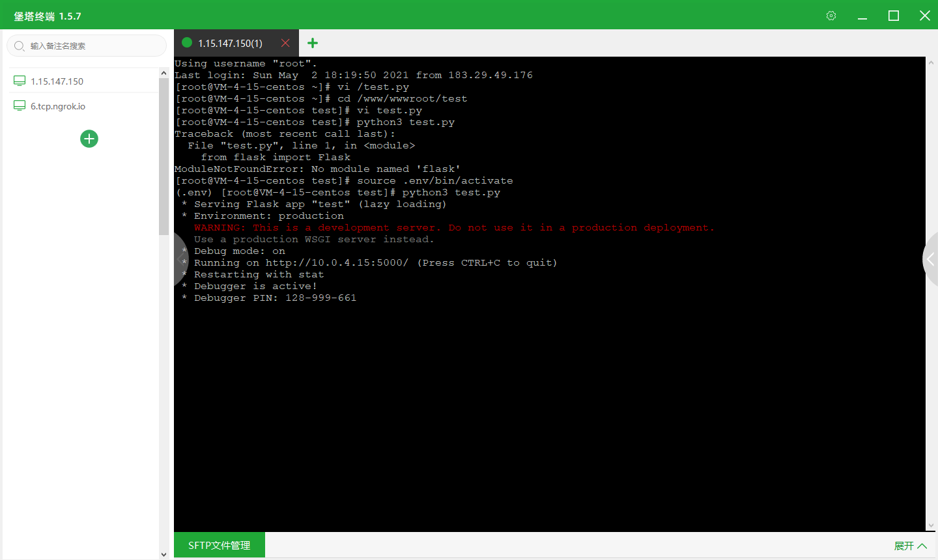Screen dimensions: 938x560
Task: Click the 'Running on http://10.0.4.15:5000/' line
Action: 369,263
